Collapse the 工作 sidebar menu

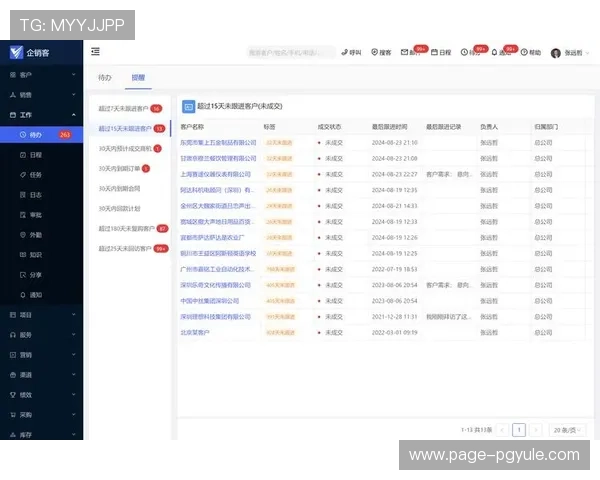(x=42, y=114)
